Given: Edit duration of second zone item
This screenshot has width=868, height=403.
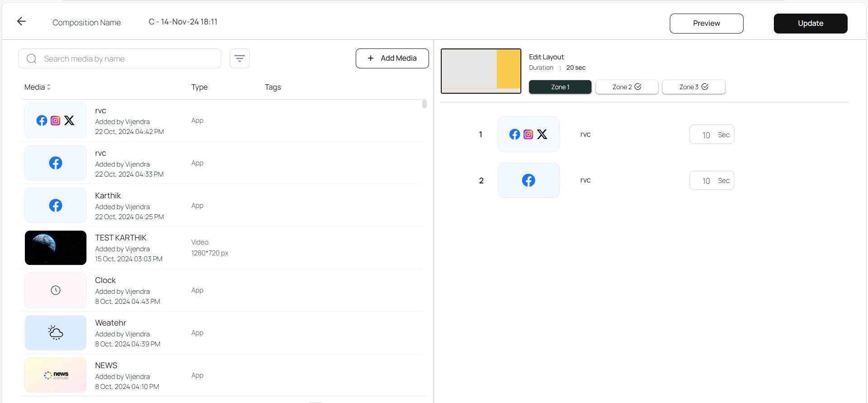Looking at the screenshot, I should point(706,181).
